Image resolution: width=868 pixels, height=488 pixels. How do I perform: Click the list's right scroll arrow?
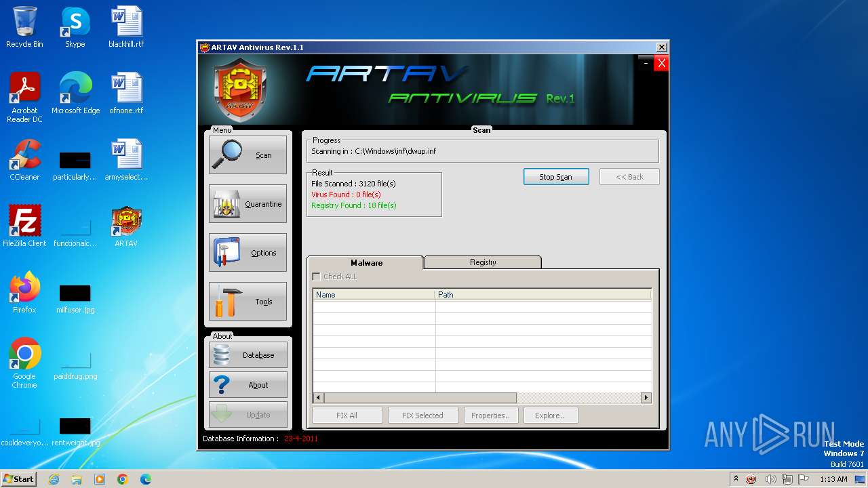click(x=646, y=398)
